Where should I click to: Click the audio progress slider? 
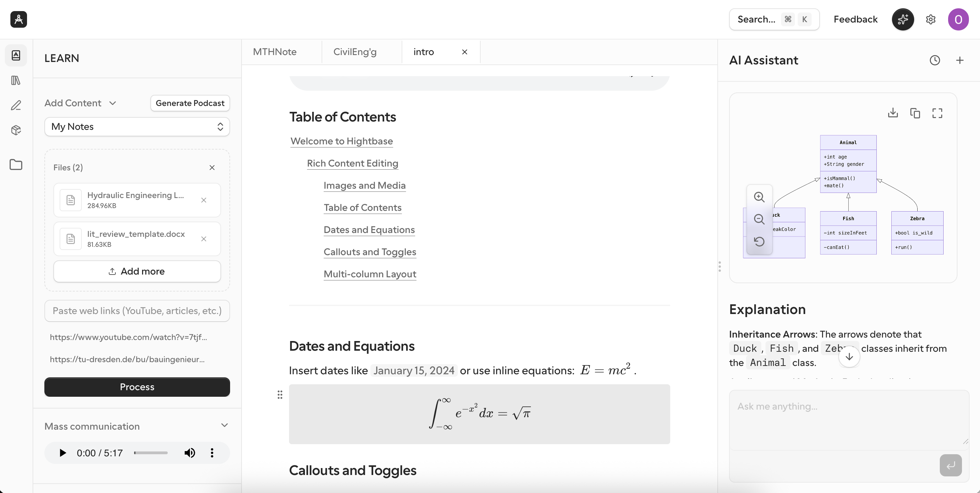point(151,453)
